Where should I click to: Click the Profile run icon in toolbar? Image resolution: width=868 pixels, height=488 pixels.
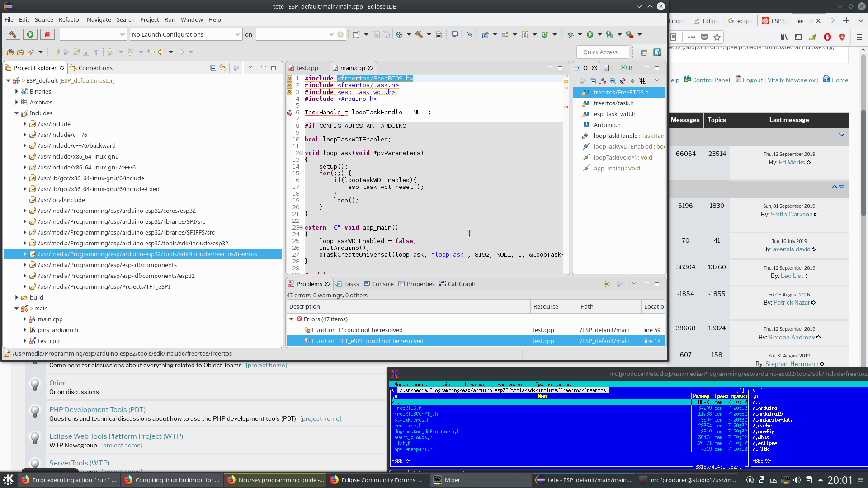pyautogui.click(x=609, y=34)
